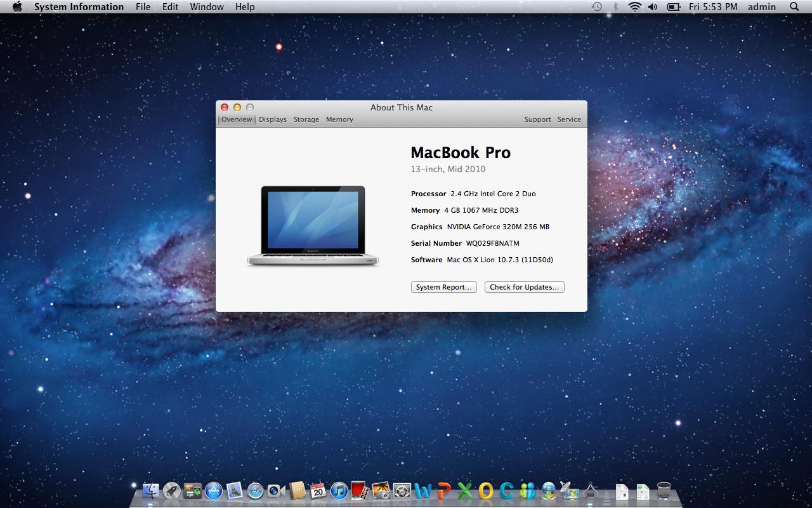Screen dimensions: 812x508
Task: Click the 13-inch, Mid 2010 text
Action: coord(448,169)
